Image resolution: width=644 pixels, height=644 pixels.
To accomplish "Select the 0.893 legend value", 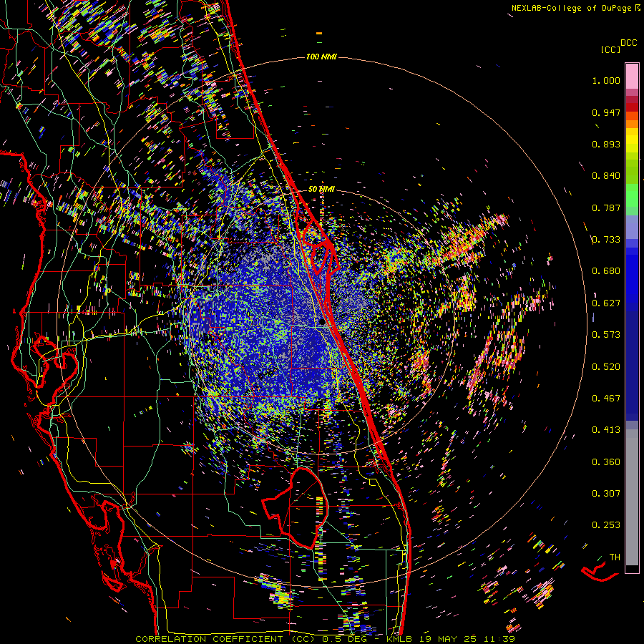I will point(606,144).
